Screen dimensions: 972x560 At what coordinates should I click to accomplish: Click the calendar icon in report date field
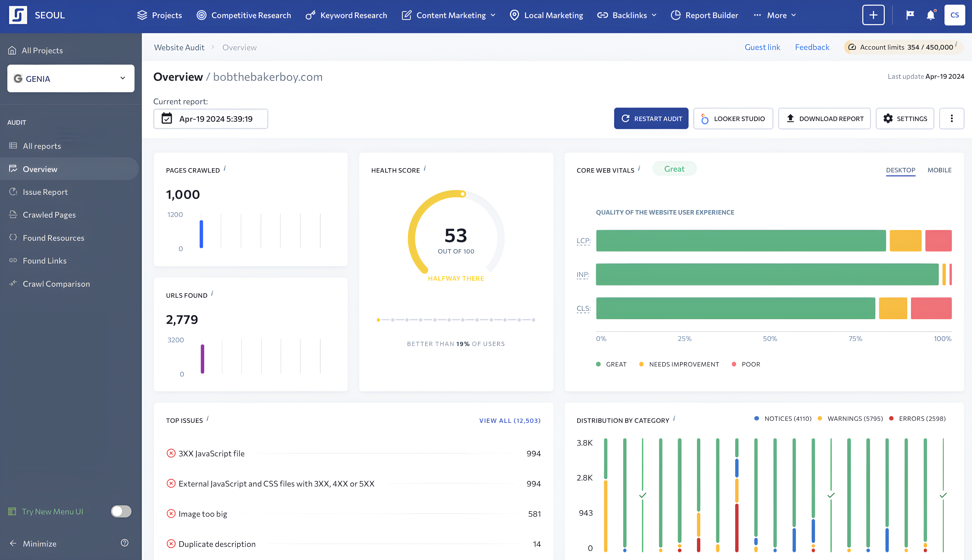coord(167,118)
